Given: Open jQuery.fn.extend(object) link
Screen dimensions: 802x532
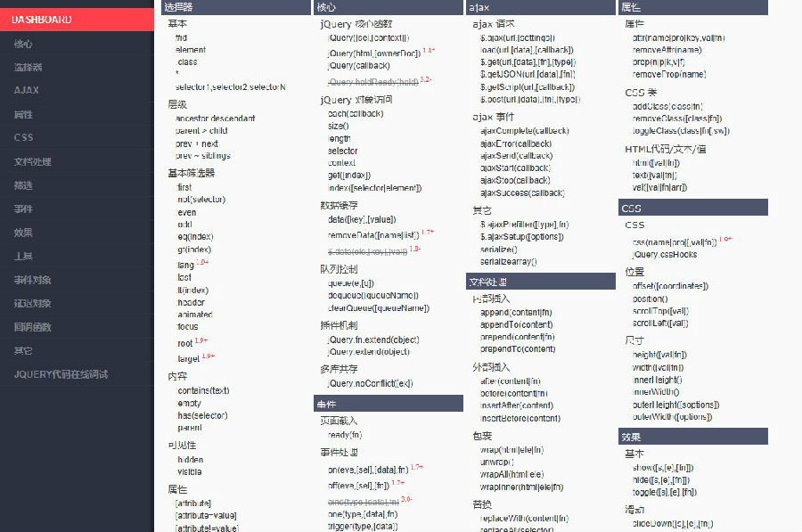Looking at the screenshot, I should (x=373, y=340).
